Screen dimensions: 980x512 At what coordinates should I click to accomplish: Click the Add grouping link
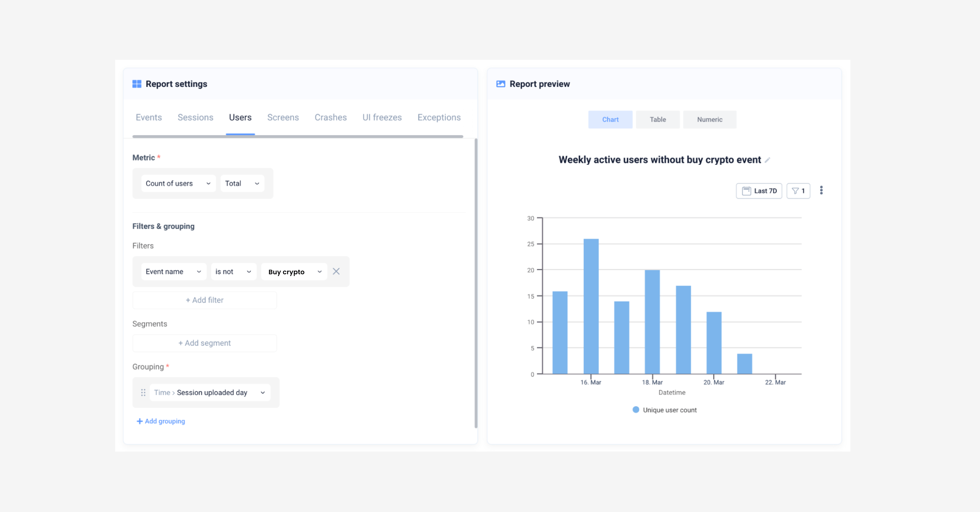coord(161,421)
